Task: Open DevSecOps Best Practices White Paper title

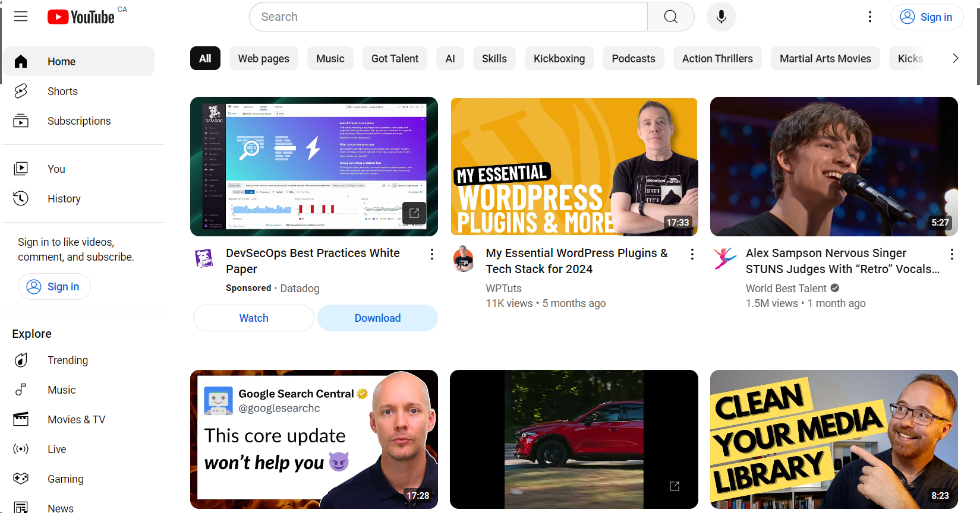Action: 313,261
